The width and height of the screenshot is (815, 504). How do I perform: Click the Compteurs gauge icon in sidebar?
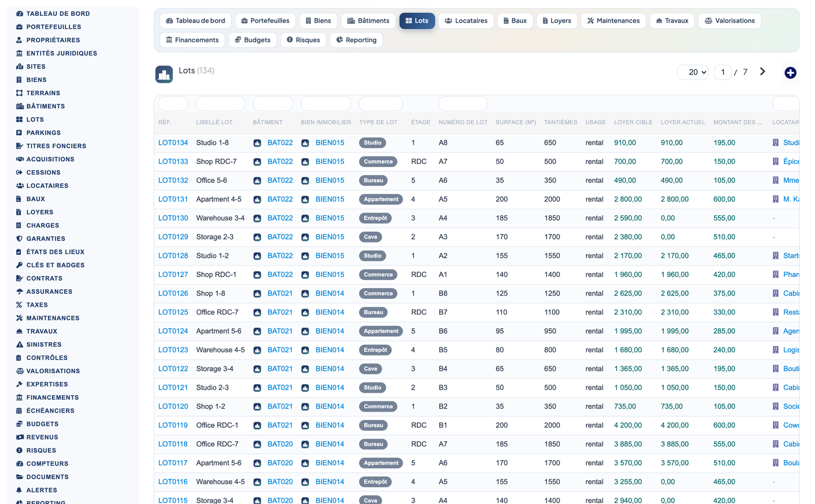20,463
